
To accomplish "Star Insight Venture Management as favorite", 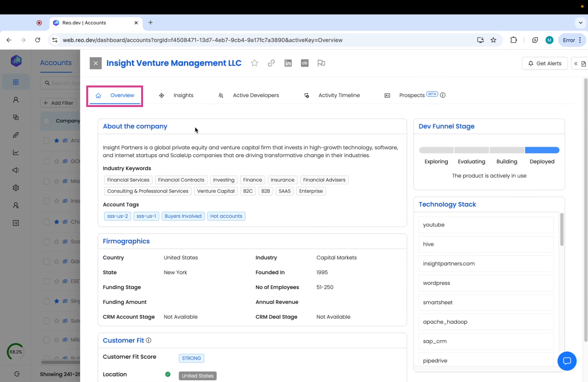I will pyautogui.click(x=254, y=63).
